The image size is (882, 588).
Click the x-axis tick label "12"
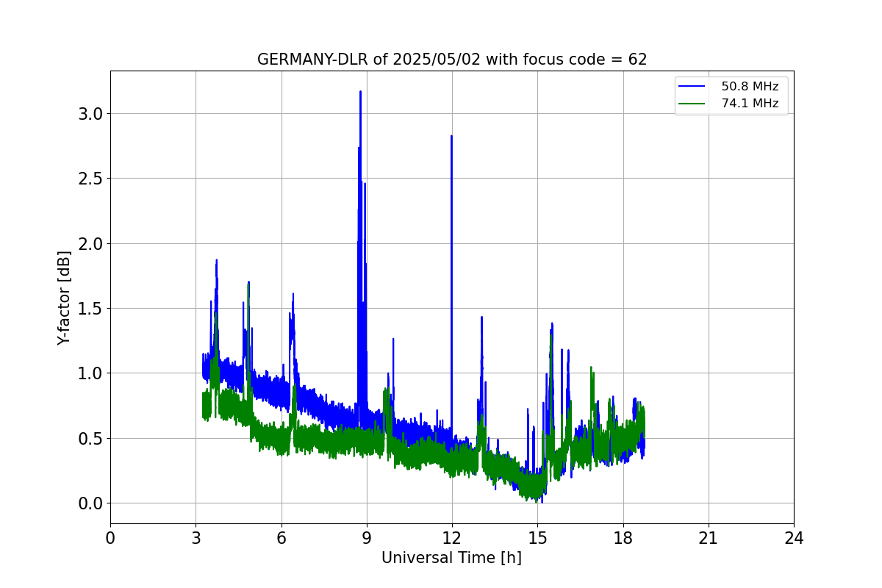click(452, 538)
